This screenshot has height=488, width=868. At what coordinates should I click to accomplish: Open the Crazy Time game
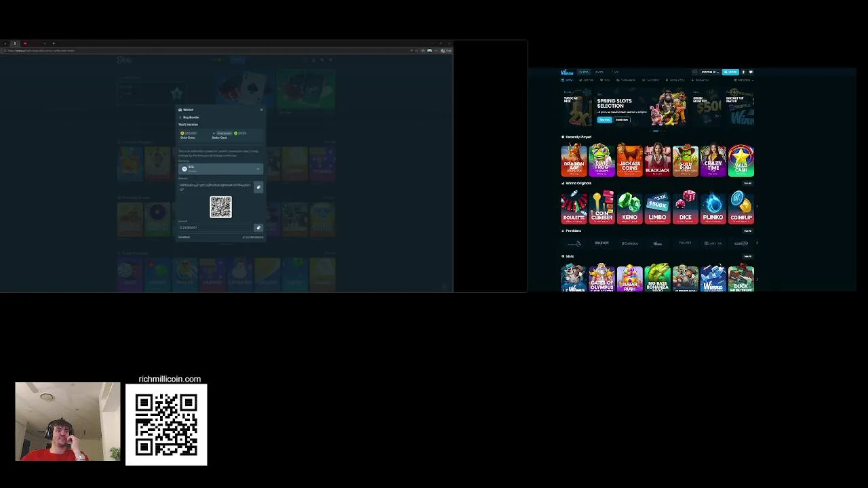[x=713, y=160]
